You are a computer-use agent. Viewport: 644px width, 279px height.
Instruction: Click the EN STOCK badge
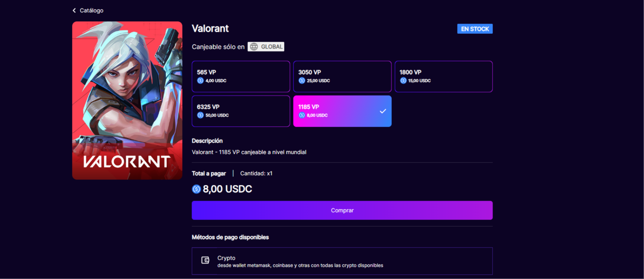[475, 29]
